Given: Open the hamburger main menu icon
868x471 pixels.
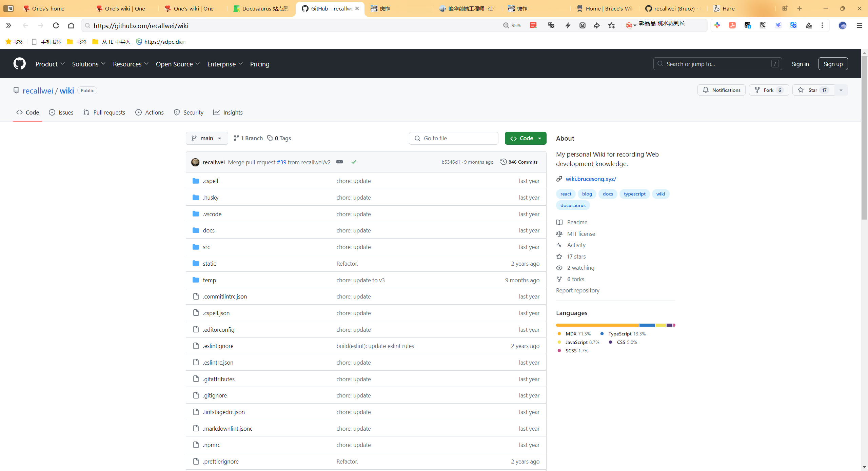Looking at the screenshot, I should tap(859, 25).
